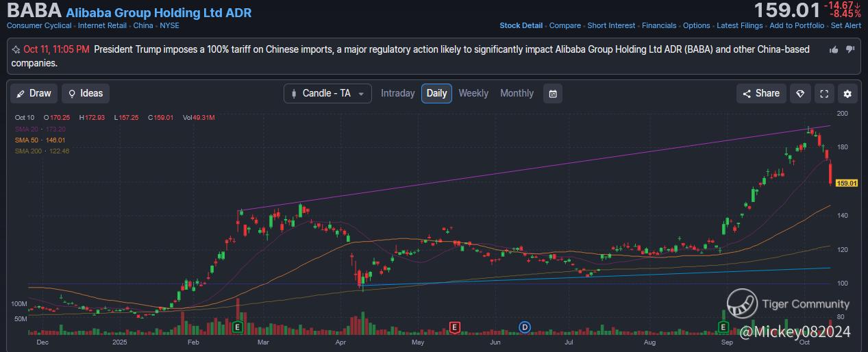Open the China country link
The height and width of the screenshot is (352, 868).
coord(143,25)
